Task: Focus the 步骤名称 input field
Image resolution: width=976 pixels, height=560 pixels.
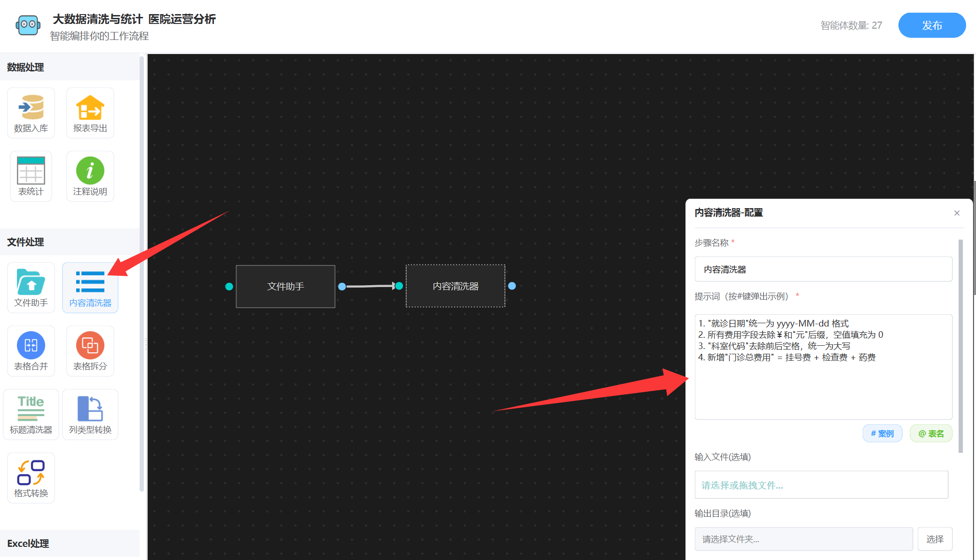Action: (x=823, y=269)
